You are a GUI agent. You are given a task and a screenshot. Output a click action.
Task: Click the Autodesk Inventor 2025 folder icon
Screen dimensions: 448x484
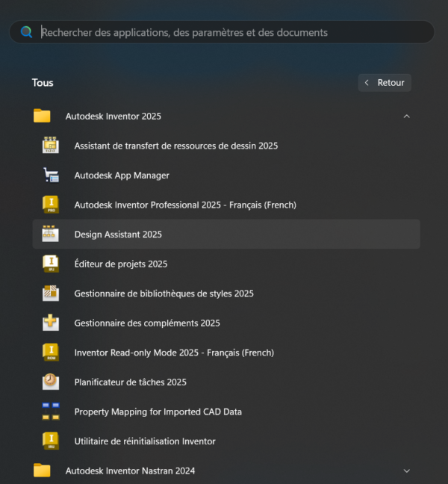[42, 116]
